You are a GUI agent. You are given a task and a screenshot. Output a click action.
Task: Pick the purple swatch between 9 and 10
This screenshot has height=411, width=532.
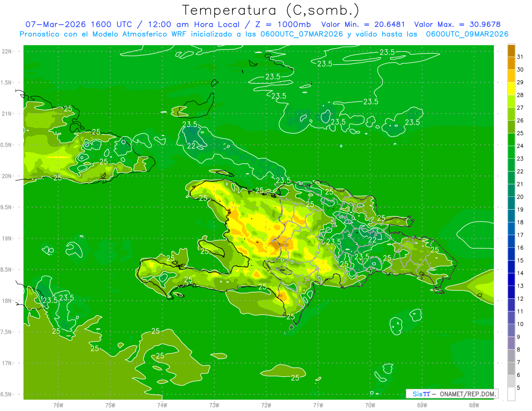pyautogui.click(x=511, y=330)
